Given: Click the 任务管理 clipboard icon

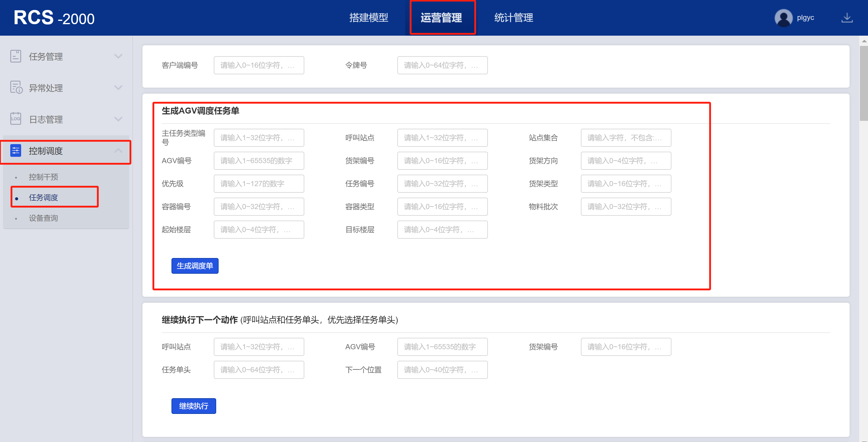Looking at the screenshot, I should pos(15,56).
